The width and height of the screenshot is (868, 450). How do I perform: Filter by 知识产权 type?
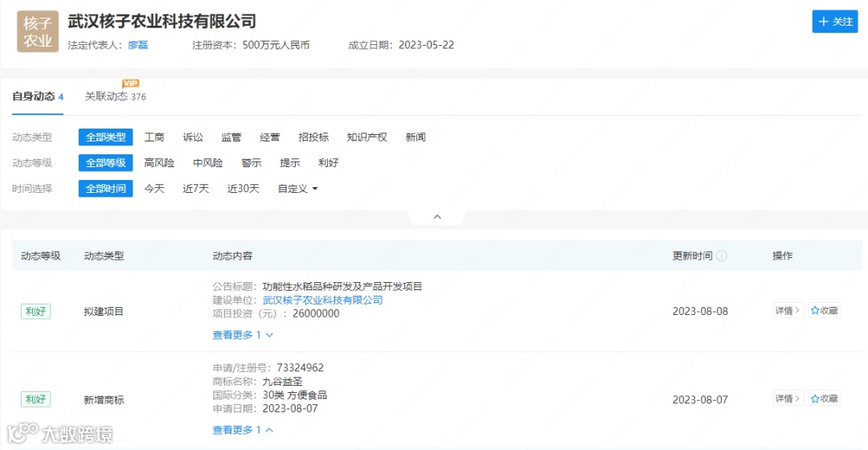tap(367, 137)
